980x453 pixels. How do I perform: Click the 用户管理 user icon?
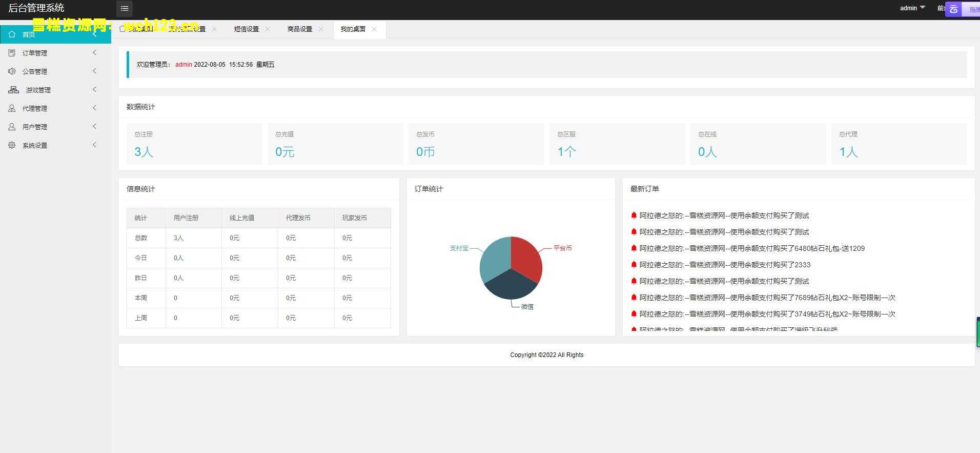(12, 127)
